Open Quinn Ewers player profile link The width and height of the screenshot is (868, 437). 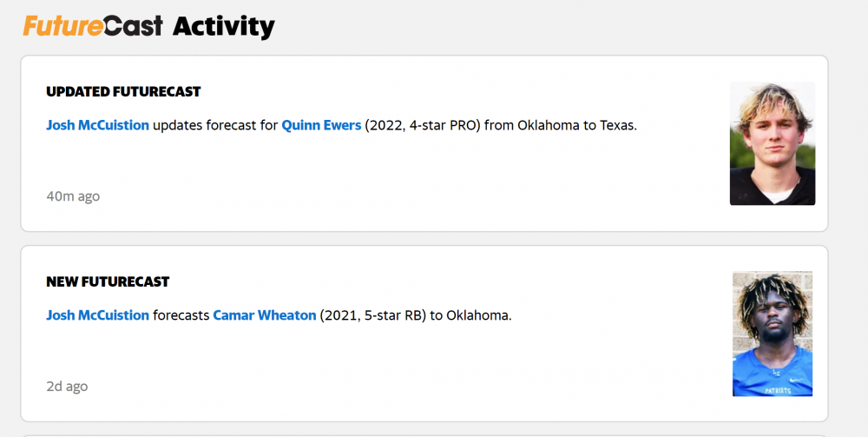point(321,125)
